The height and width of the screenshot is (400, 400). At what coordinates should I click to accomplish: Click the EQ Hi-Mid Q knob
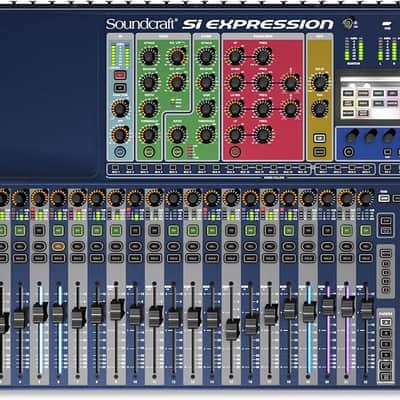click(x=290, y=82)
